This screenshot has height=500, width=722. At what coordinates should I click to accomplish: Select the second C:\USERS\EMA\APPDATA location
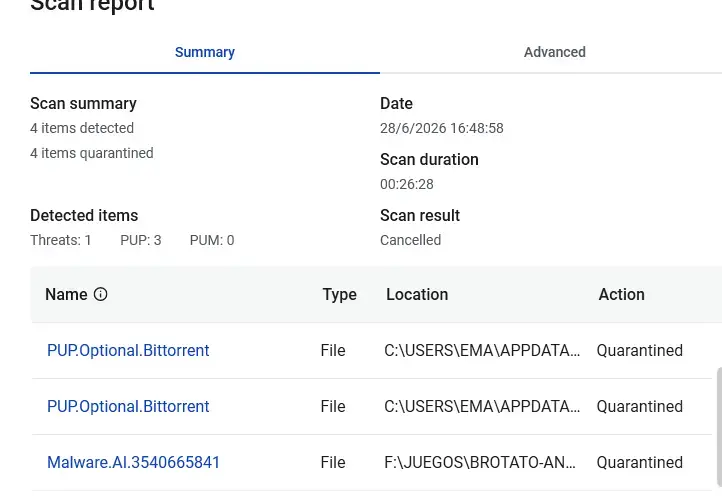482,407
